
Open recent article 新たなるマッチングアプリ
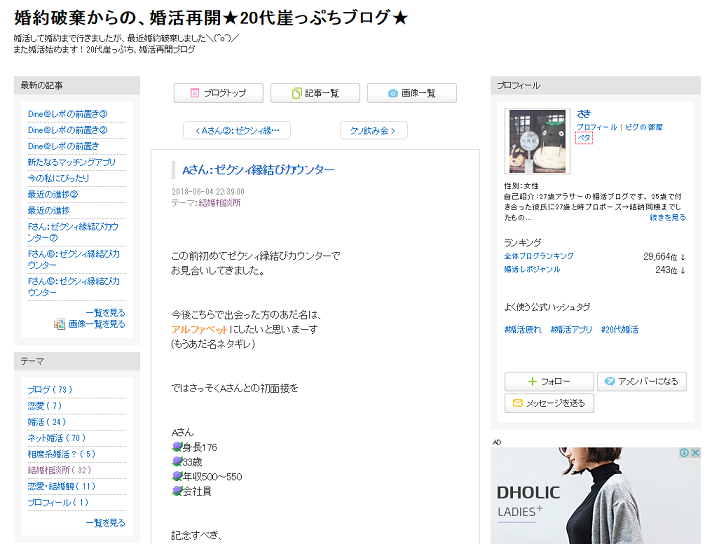[x=72, y=162]
